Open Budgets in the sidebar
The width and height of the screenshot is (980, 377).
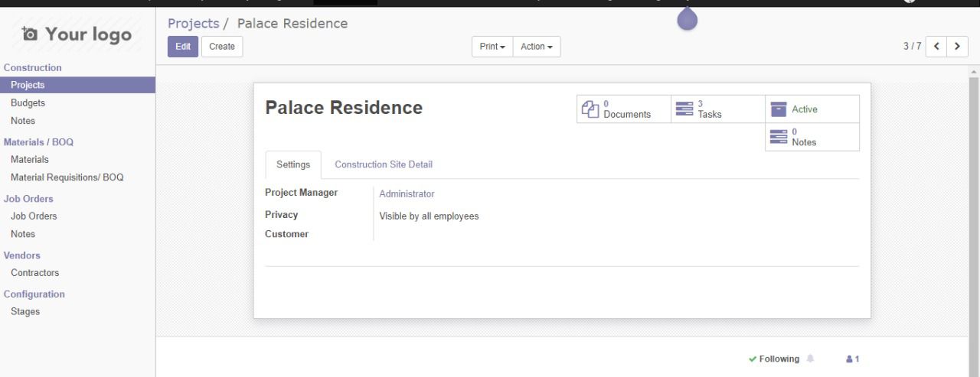[28, 103]
